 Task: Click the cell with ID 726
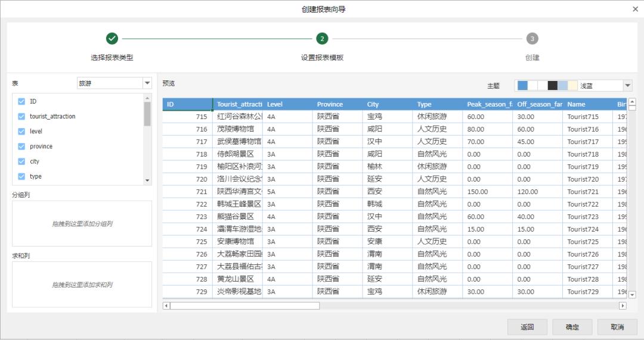187,254
